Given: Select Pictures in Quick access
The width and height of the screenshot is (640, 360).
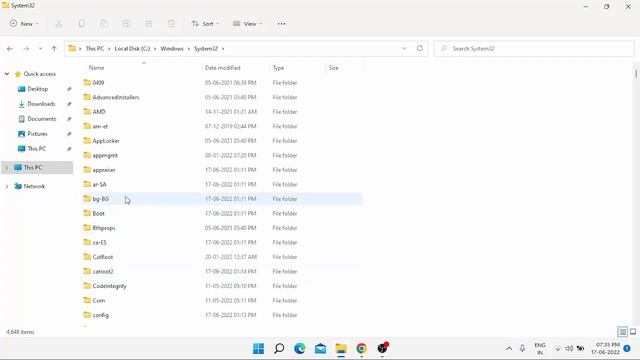Looking at the screenshot, I should pos(37,134).
